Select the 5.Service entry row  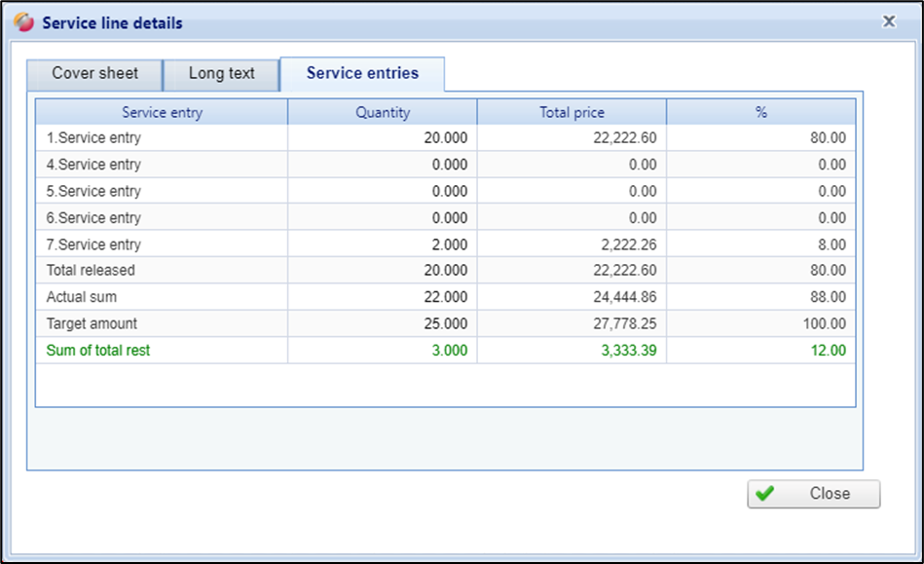click(x=93, y=191)
